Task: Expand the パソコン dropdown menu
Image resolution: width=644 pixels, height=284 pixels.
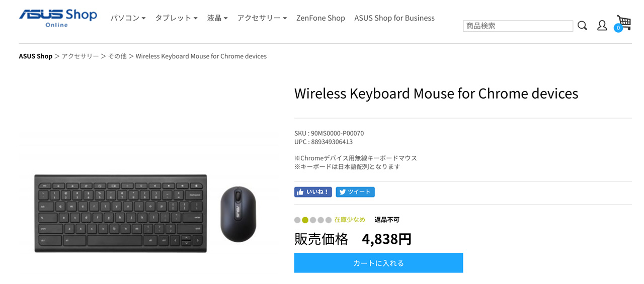Action: coord(128,18)
